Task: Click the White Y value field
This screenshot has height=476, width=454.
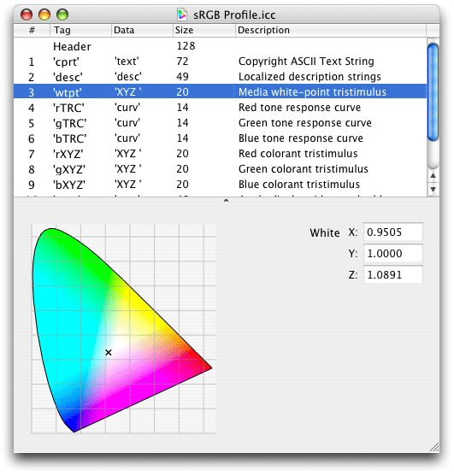Action: pyautogui.click(x=393, y=254)
